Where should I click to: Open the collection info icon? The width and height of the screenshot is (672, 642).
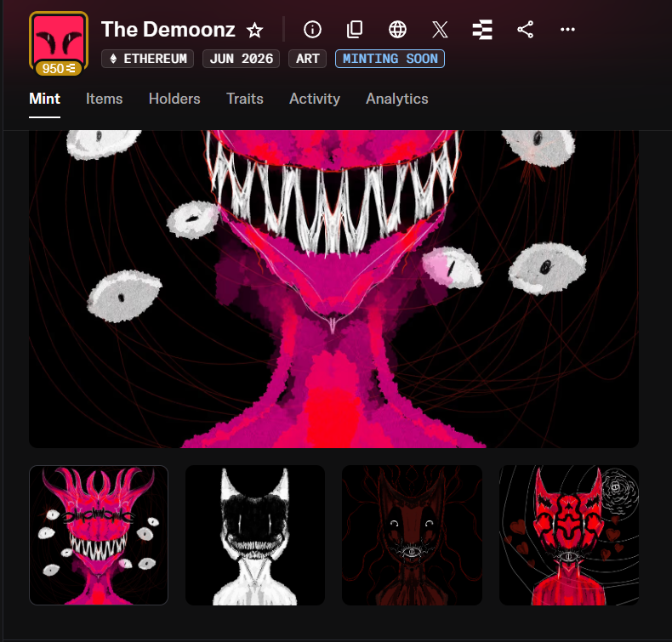pos(312,30)
